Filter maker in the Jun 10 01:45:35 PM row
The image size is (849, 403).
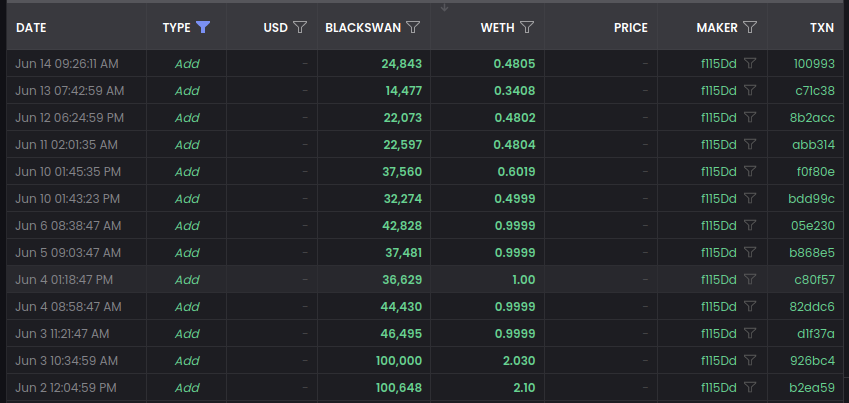(749, 172)
